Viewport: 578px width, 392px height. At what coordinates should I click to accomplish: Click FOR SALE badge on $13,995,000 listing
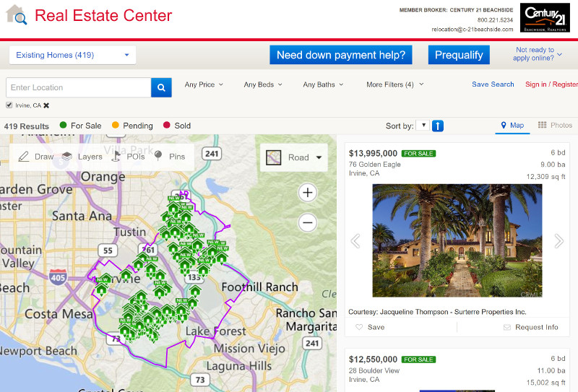pyautogui.click(x=418, y=154)
